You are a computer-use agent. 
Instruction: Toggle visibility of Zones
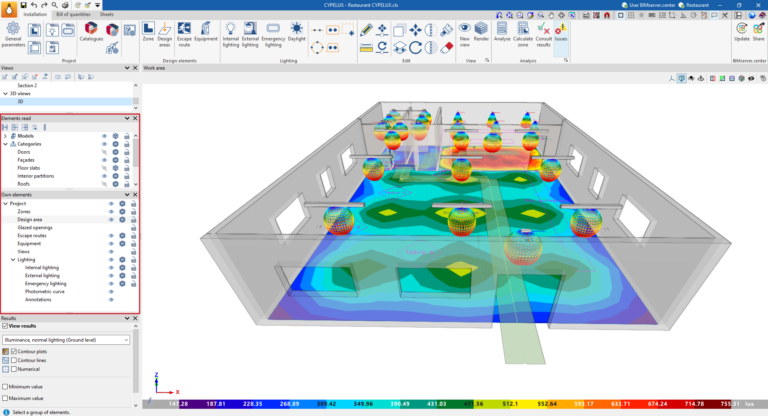click(111, 212)
